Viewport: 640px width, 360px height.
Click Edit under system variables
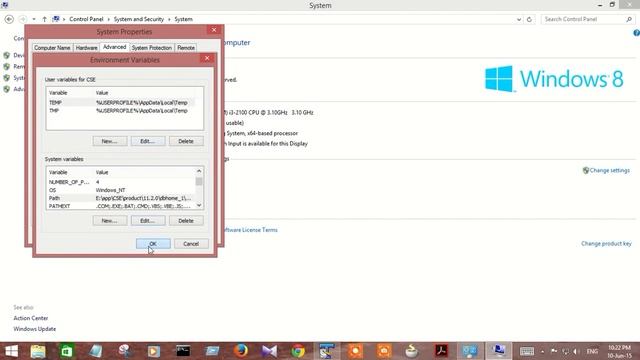tap(148, 221)
